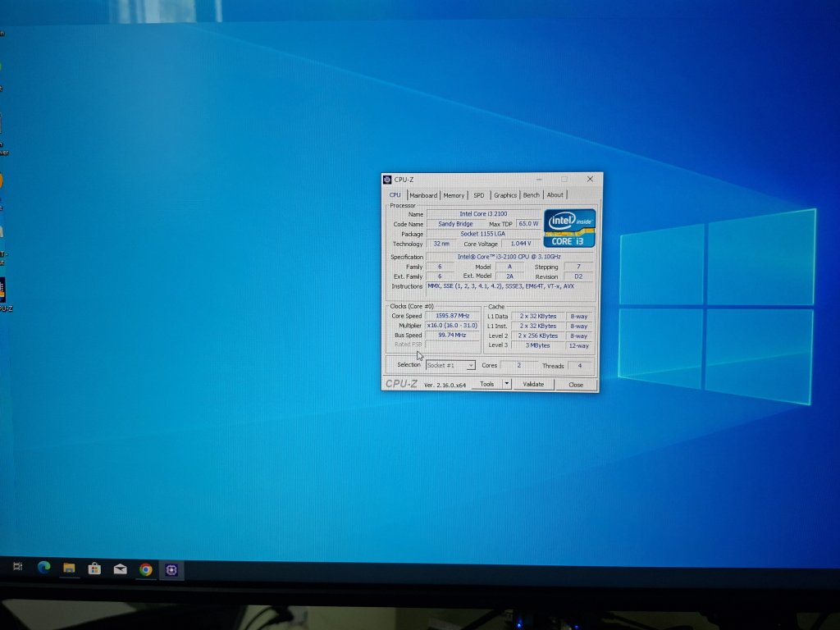Click the Specification field showing i3-2100

tap(509, 257)
